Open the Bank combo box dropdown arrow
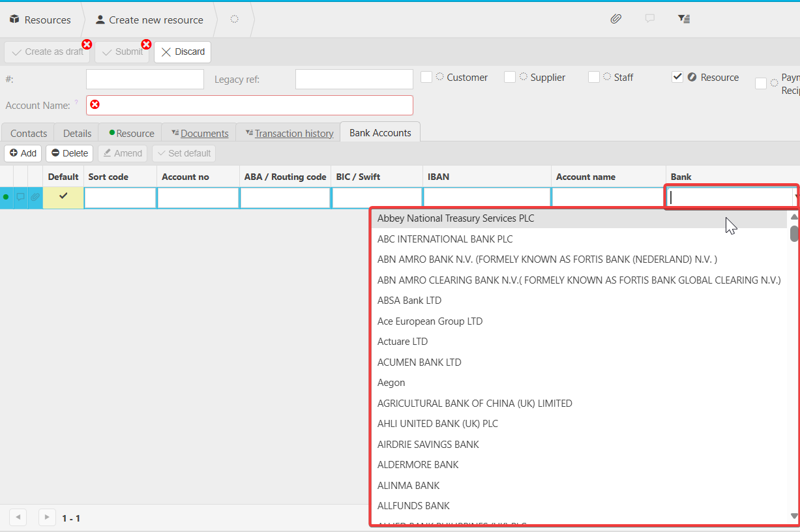The width and height of the screenshot is (800, 532). pos(796,197)
